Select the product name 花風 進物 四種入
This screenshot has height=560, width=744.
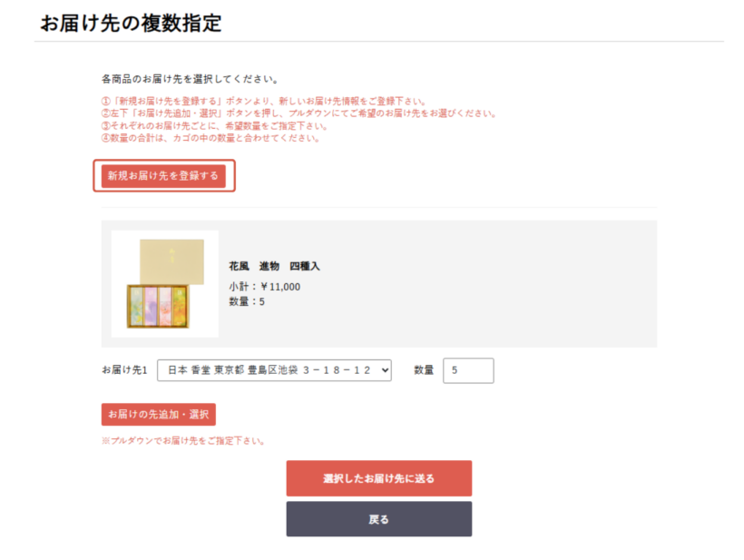click(x=274, y=266)
